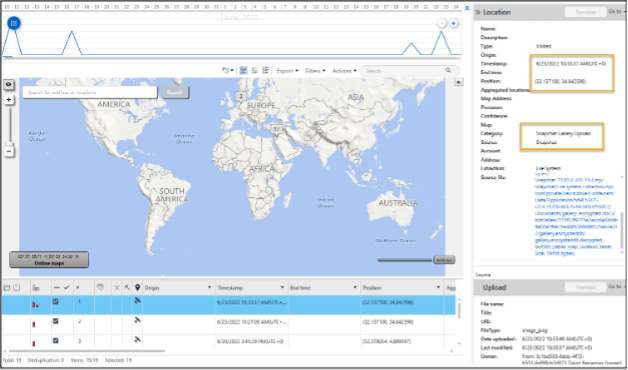Collapse the Location panel double-arrow
Screen dimensions: 628x370
tap(478, 12)
